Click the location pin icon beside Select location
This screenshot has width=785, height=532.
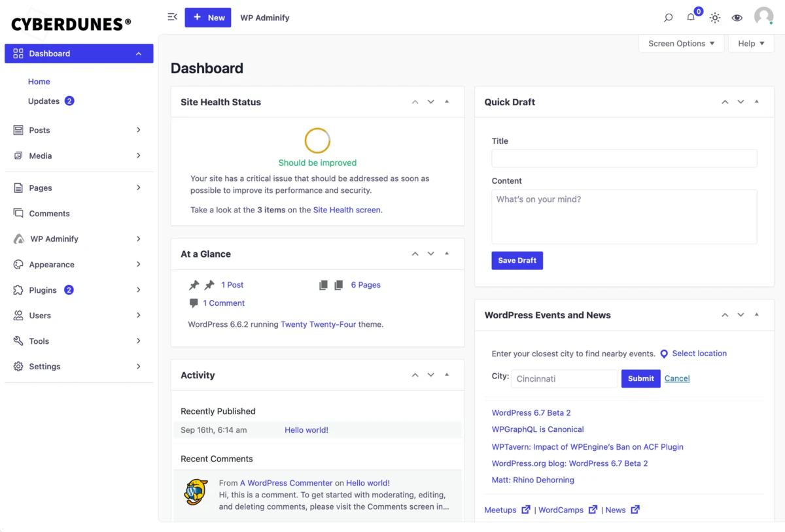click(664, 354)
